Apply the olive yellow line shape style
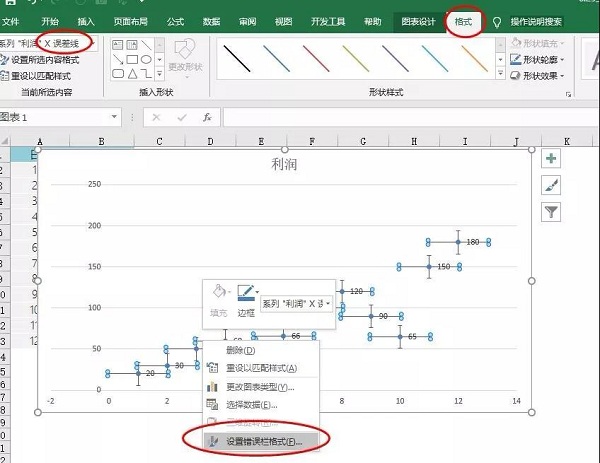 point(356,59)
